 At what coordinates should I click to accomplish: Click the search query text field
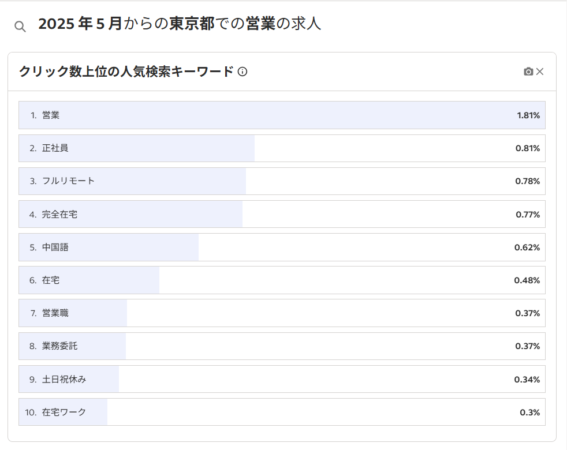[x=180, y=24]
